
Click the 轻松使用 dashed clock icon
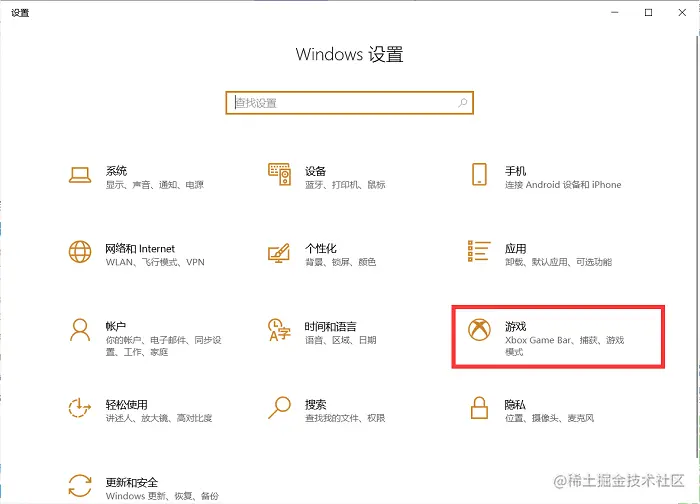[x=79, y=408]
